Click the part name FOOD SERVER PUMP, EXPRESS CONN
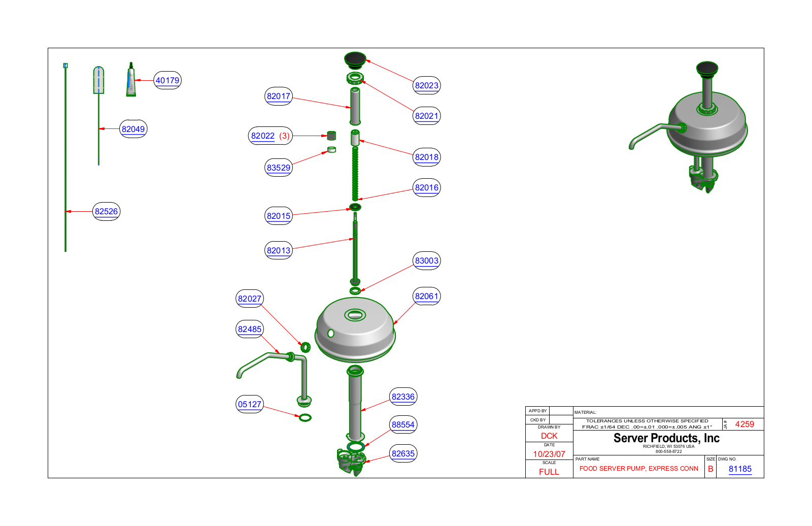812x526 pixels. click(x=639, y=469)
